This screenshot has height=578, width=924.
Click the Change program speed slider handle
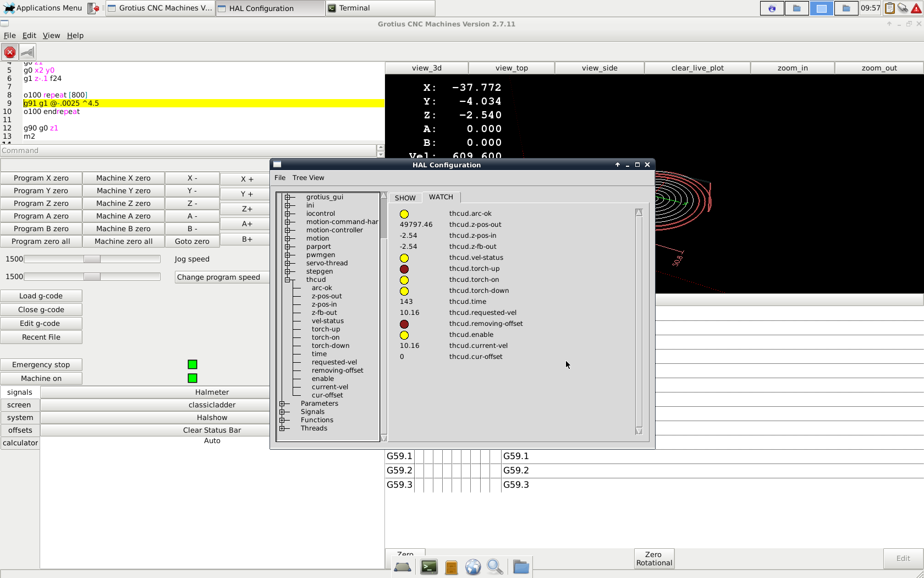click(92, 277)
